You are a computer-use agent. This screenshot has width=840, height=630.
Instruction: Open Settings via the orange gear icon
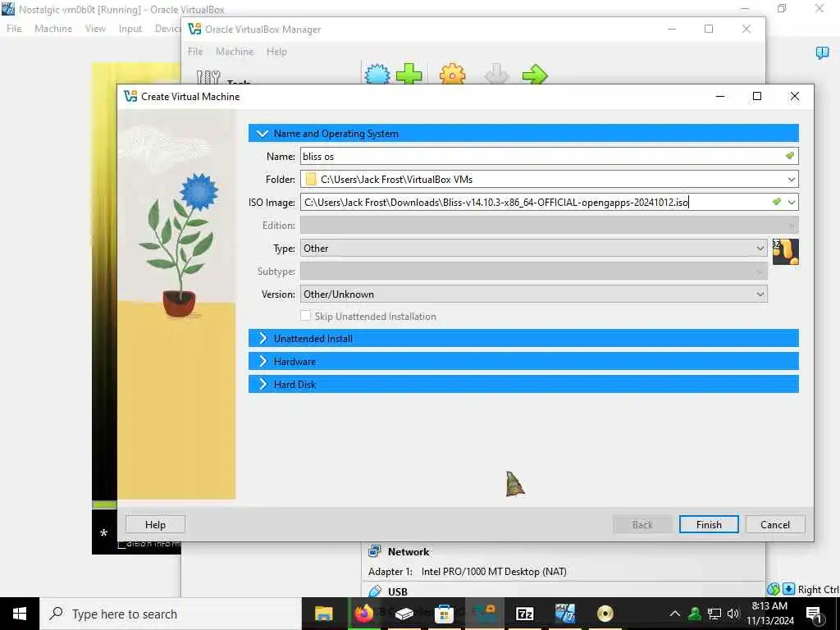coord(452,74)
